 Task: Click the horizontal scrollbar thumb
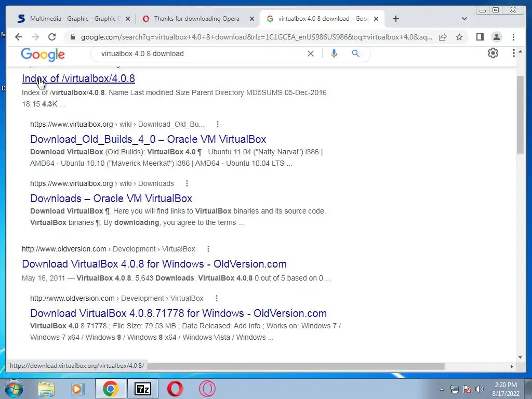pyautogui.click(x=296, y=366)
